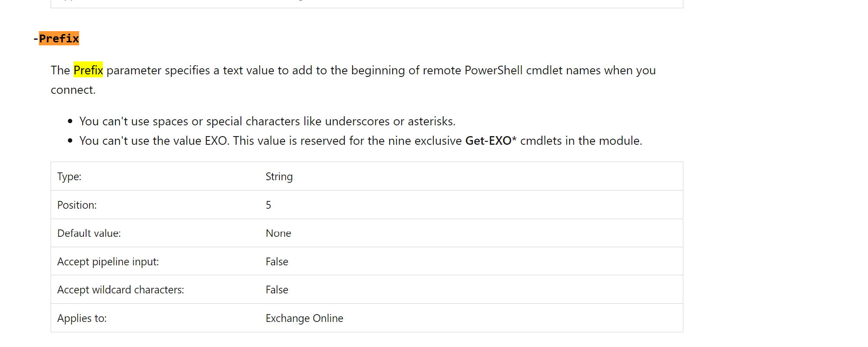Click the 'String' type value
Image resolution: width=868 pixels, height=347 pixels.
(279, 176)
